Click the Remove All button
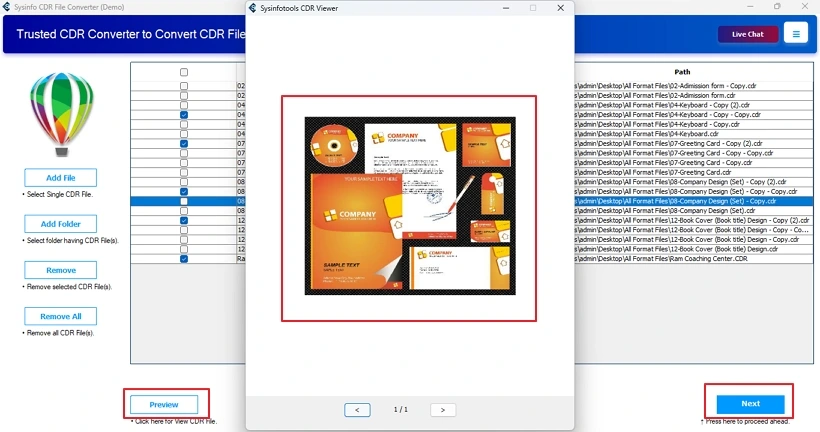 pyautogui.click(x=61, y=316)
